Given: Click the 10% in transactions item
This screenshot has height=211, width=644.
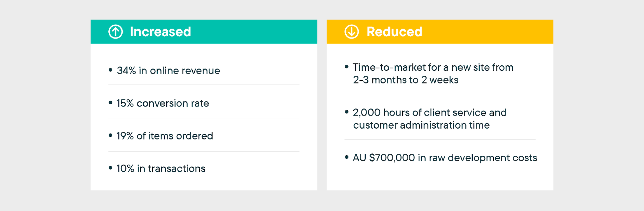Looking at the screenshot, I should pyautogui.click(x=161, y=169).
